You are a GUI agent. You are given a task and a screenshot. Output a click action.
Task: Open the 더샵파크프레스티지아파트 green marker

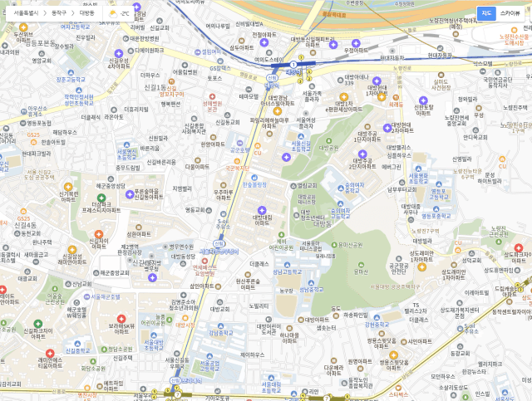pos(101,198)
